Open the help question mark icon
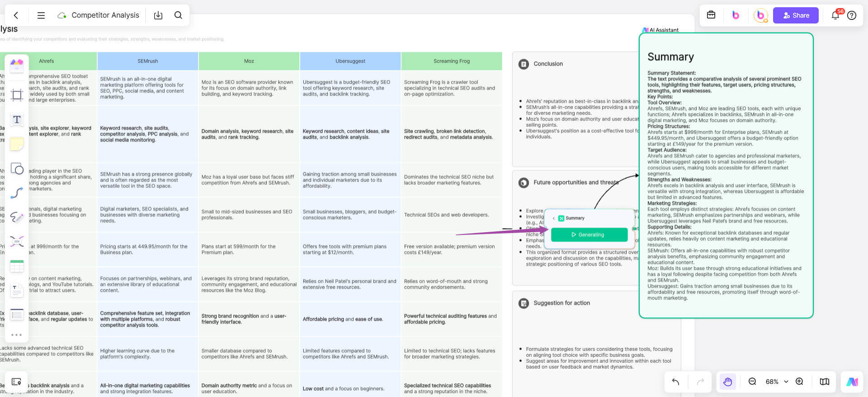The image size is (868, 397). pyautogui.click(x=852, y=15)
